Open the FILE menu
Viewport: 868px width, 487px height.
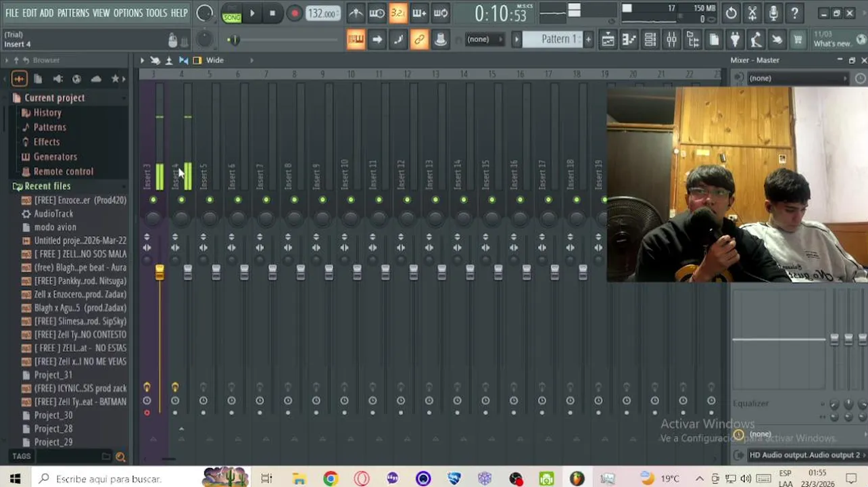tap(11, 13)
